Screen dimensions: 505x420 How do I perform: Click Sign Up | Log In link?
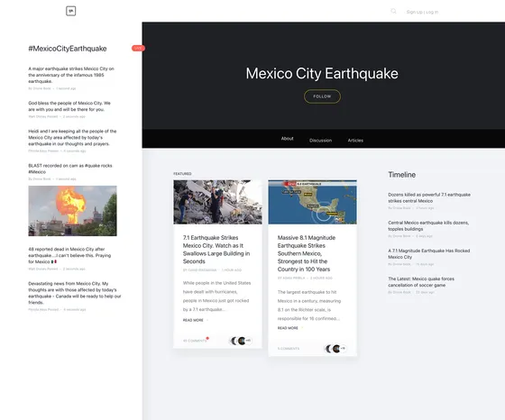click(x=422, y=12)
